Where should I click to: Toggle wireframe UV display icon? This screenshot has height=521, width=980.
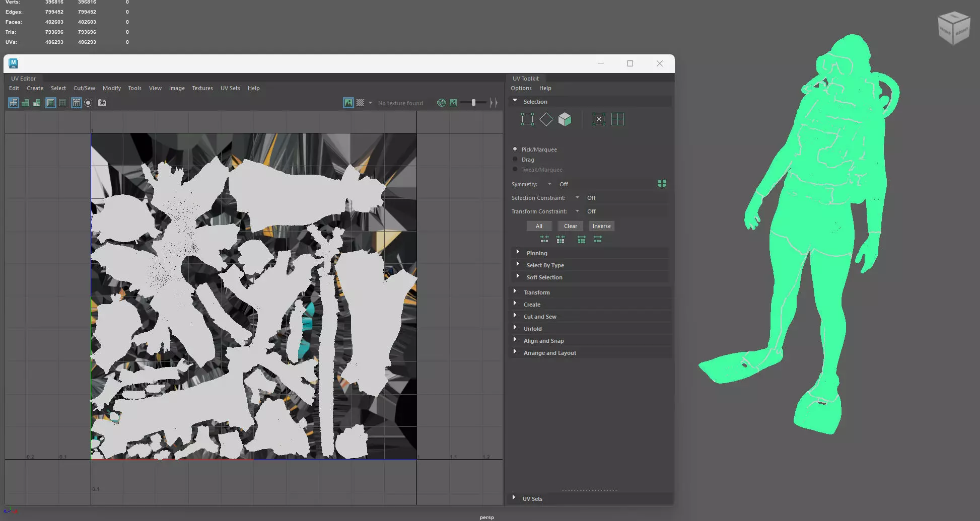[14, 103]
